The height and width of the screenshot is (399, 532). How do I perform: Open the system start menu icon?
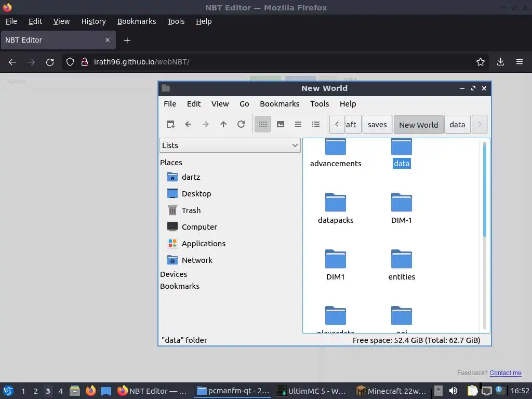pos(8,391)
